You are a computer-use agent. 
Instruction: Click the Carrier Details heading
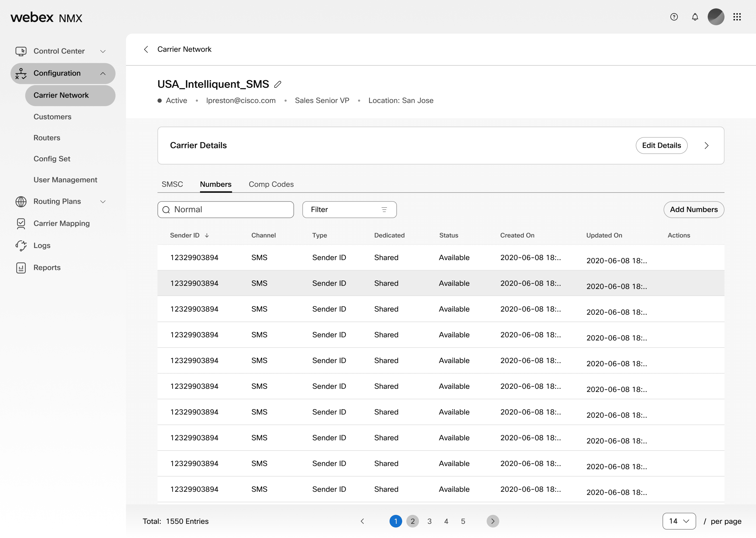[x=198, y=146]
